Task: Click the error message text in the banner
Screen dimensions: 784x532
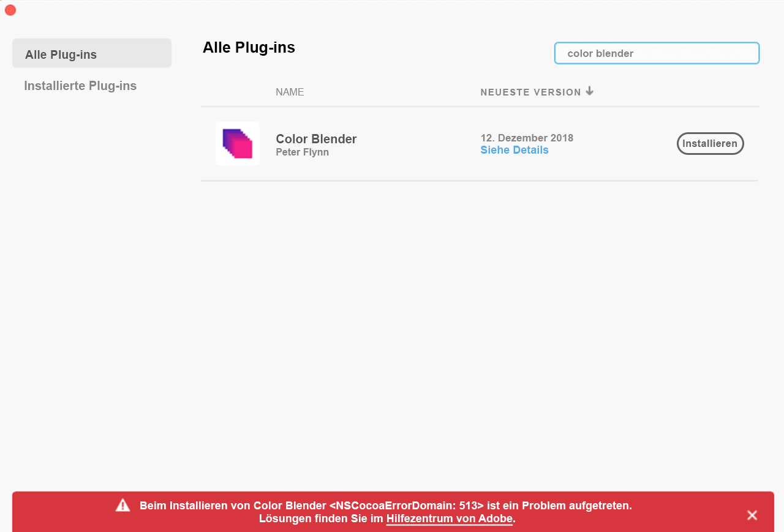Action: (x=386, y=505)
